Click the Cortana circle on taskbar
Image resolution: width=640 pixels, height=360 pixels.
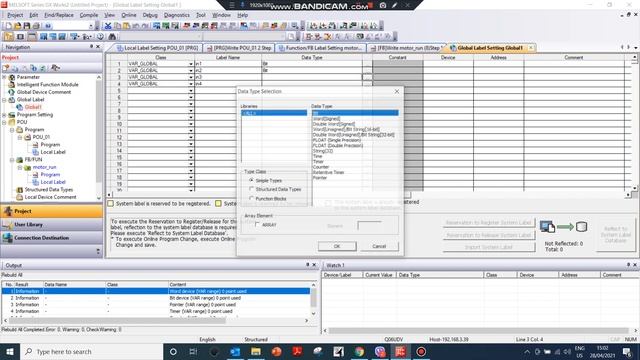pyautogui.click(x=173, y=351)
